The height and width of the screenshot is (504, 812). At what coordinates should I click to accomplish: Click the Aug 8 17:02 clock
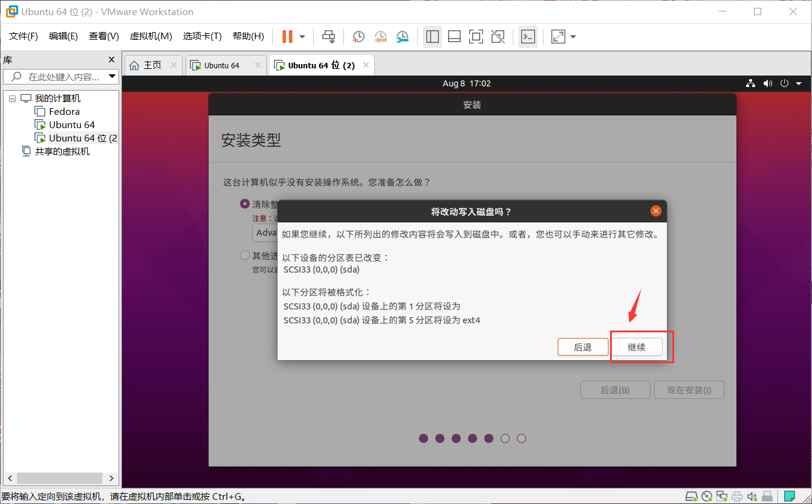pyautogui.click(x=467, y=83)
